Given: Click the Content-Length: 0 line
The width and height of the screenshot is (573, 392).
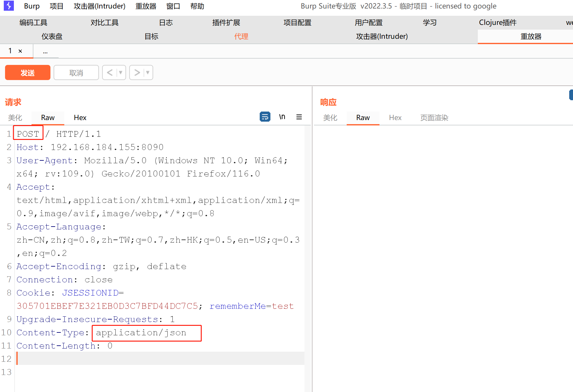Looking at the screenshot, I should coord(65,346).
